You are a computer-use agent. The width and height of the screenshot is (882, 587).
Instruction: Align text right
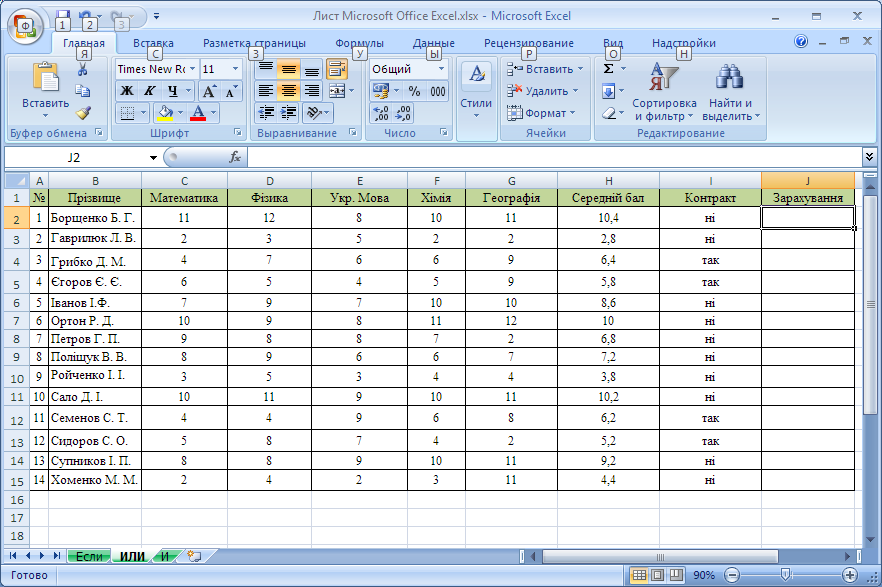[311, 91]
